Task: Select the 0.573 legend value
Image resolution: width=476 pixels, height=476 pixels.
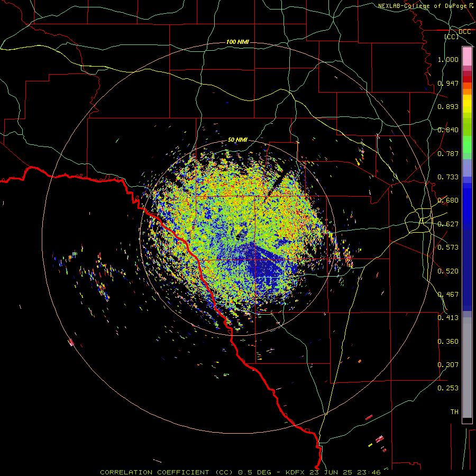Action: pos(448,248)
